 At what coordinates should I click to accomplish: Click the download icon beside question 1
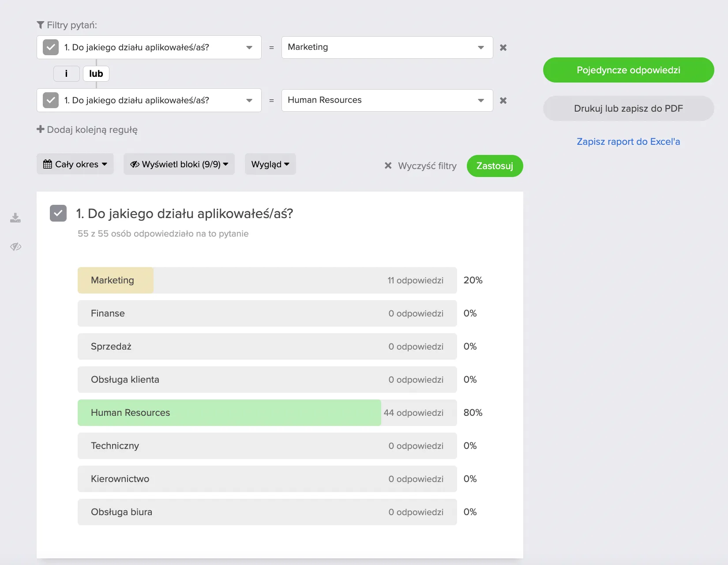(15, 218)
